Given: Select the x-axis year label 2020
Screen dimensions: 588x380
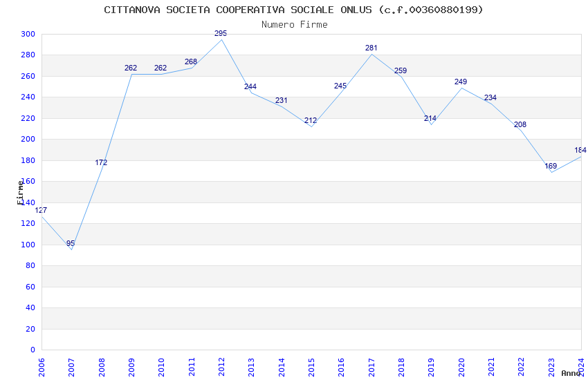Looking at the screenshot, I should pos(461,367).
